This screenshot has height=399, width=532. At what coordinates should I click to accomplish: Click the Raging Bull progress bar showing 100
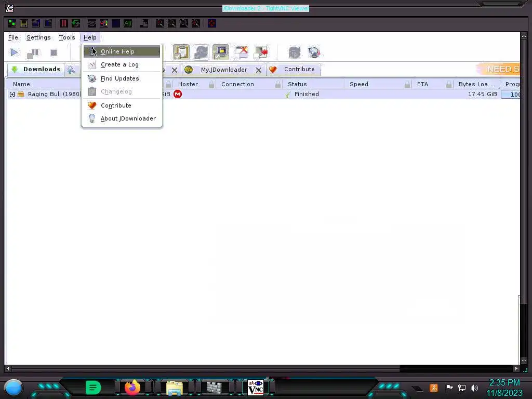(510, 95)
